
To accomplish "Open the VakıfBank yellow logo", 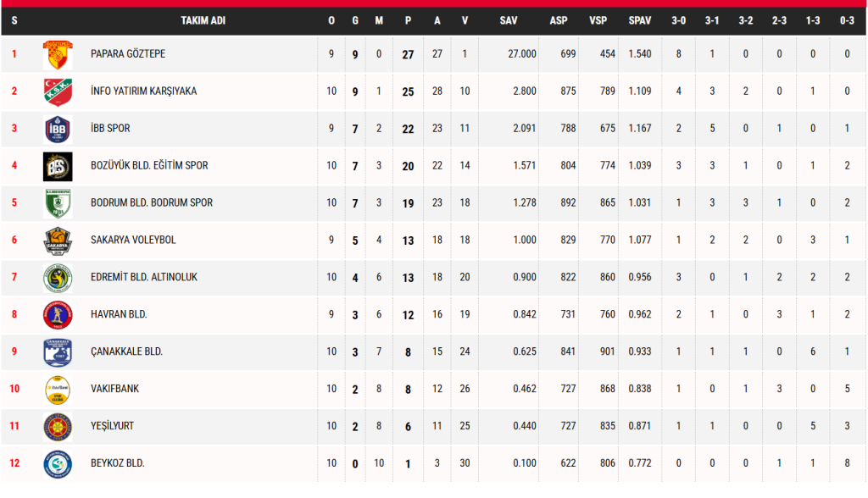I will [x=58, y=389].
